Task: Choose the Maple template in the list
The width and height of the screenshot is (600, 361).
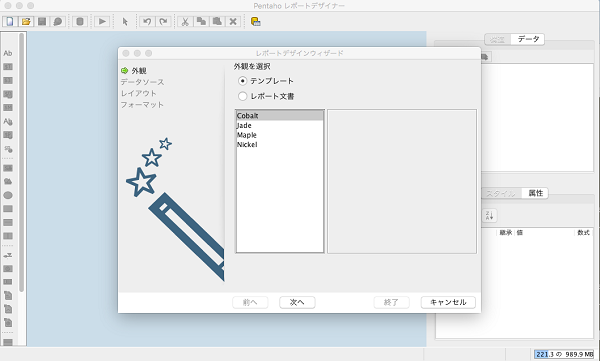Action: tap(280, 135)
